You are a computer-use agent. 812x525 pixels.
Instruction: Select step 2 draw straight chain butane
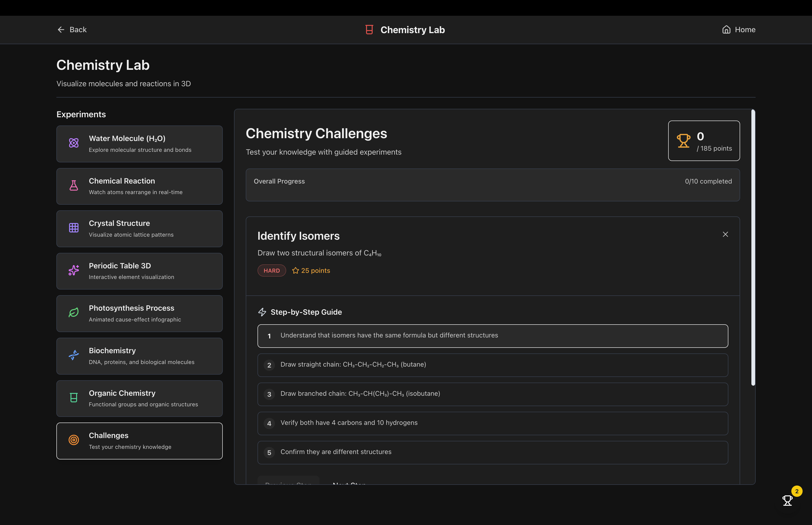(x=492, y=365)
